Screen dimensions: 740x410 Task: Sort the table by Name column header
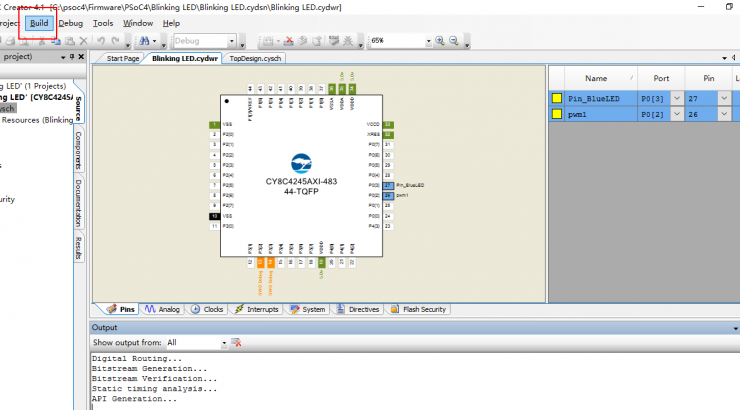596,78
